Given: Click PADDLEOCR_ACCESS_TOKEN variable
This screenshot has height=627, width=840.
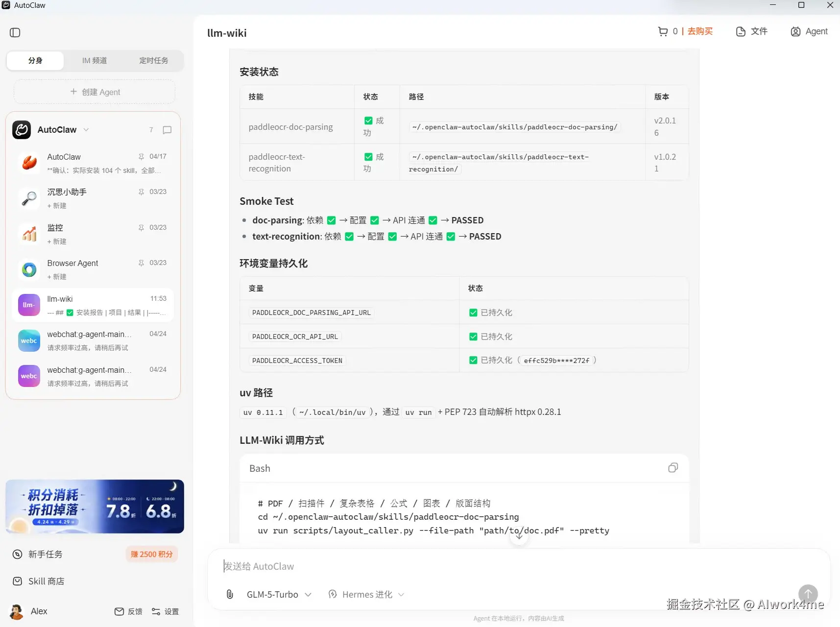Looking at the screenshot, I should pos(297,361).
